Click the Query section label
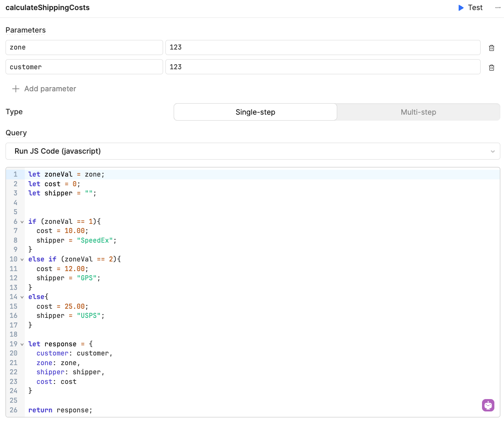 point(16,133)
